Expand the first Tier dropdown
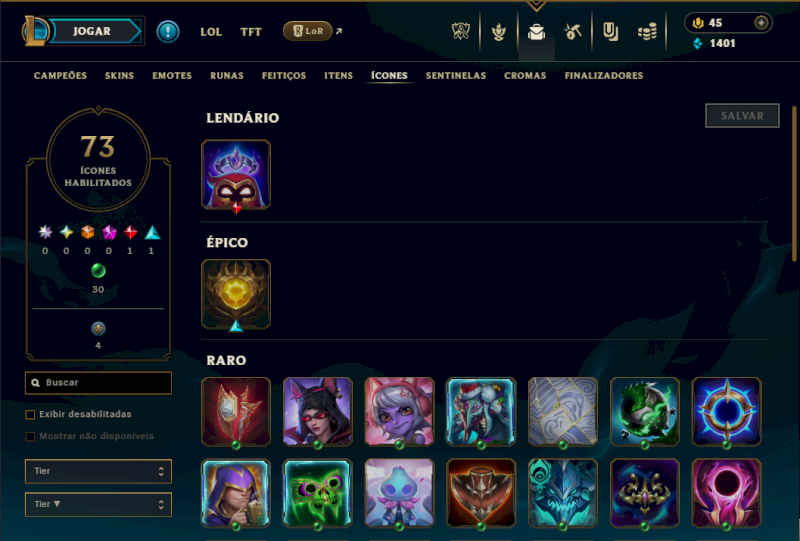Viewport: 800px width, 541px height. pyautogui.click(x=98, y=471)
